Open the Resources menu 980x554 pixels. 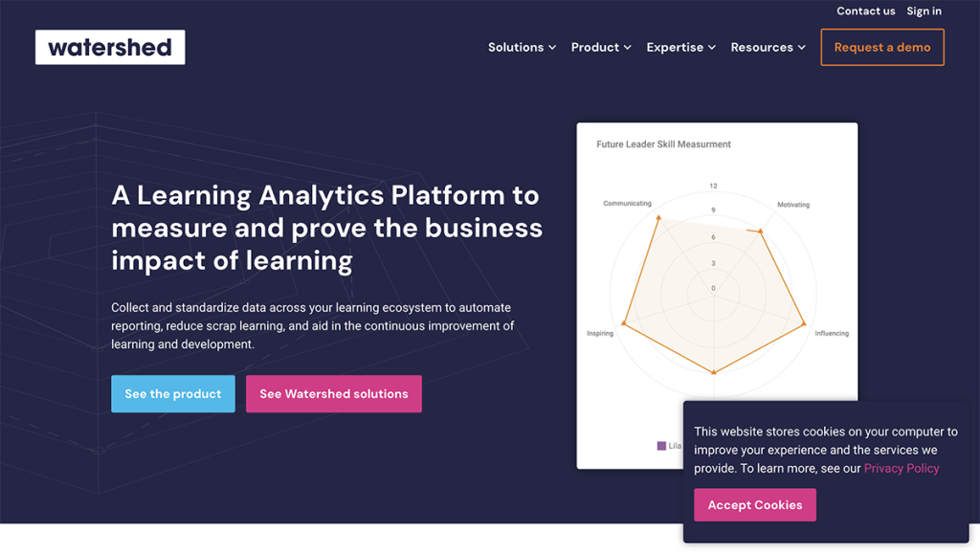(x=768, y=47)
